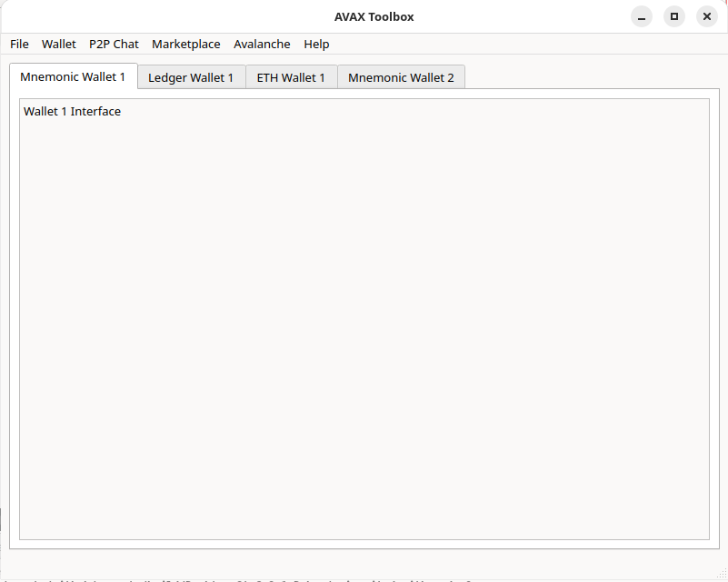Click the AVAX Toolbox title bar text
Screen dimensions: 728x582
point(374,16)
